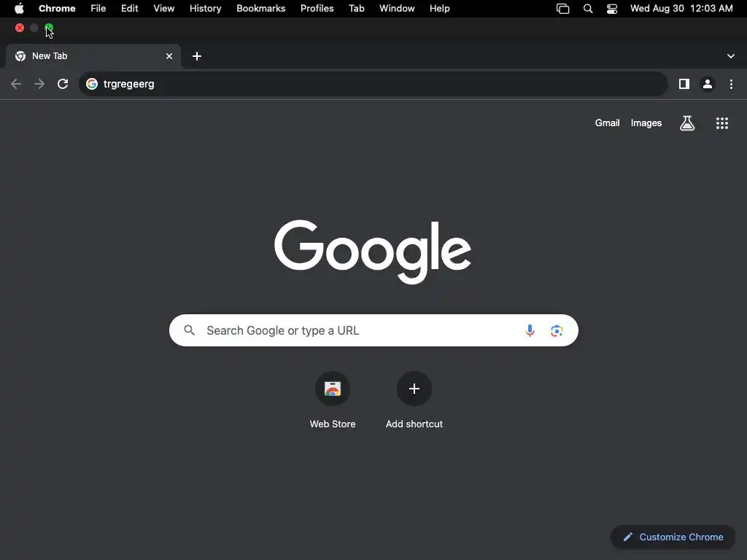
Task: Click the green full-screen window button
Action: (x=49, y=28)
